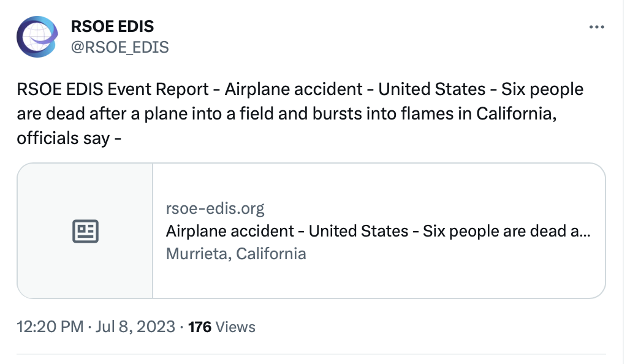Click the Jul 8, 2023 date

135,327
